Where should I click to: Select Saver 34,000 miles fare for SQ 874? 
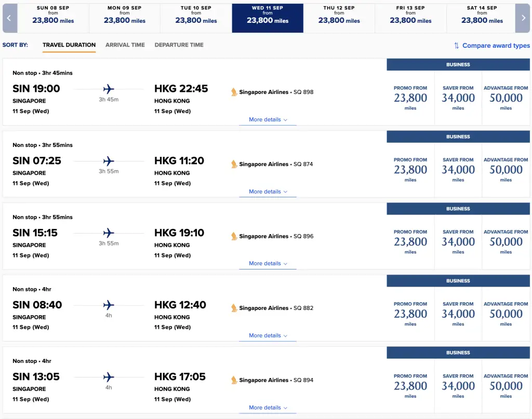pos(458,170)
